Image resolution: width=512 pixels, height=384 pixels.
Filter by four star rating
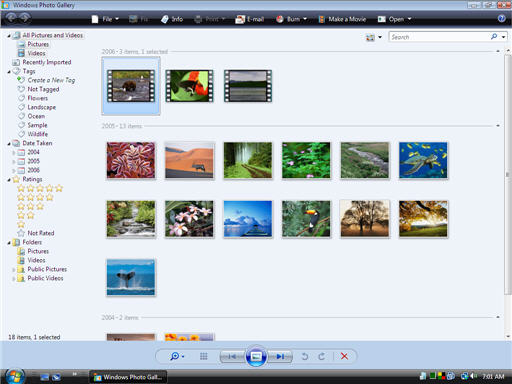[35, 197]
